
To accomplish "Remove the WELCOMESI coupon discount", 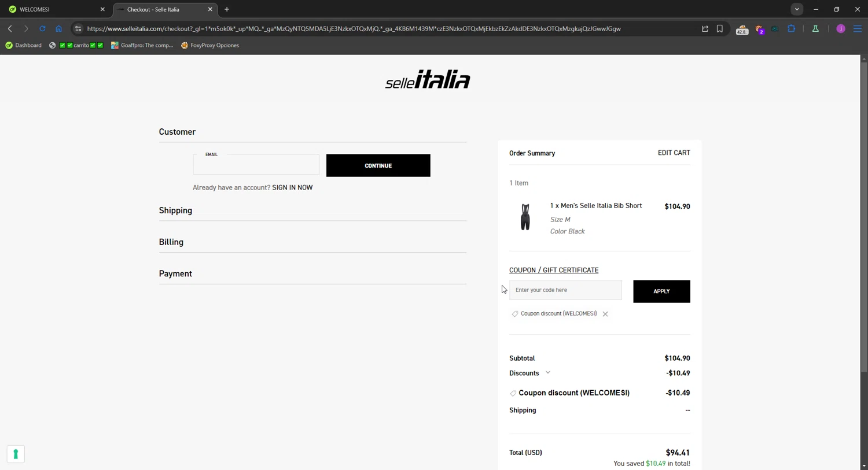I will [605, 314].
